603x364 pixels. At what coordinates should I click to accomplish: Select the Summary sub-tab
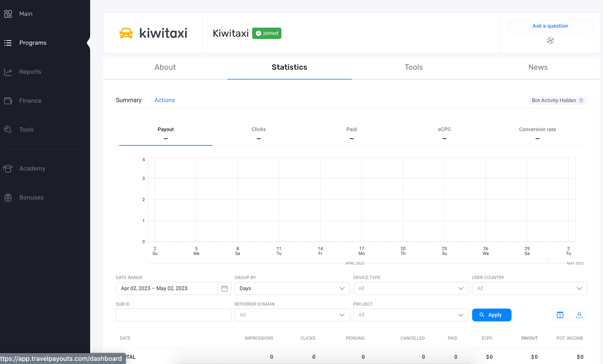coord(129,100)
